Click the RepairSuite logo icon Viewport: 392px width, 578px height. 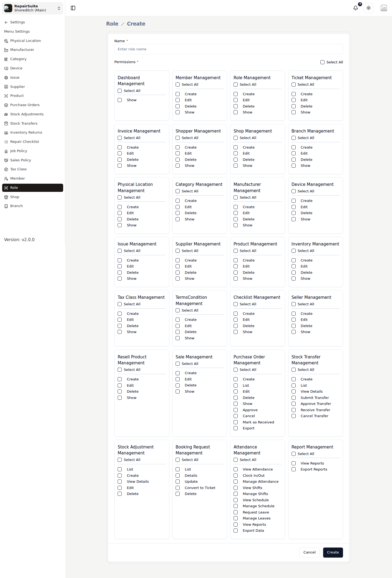(8, 8)
